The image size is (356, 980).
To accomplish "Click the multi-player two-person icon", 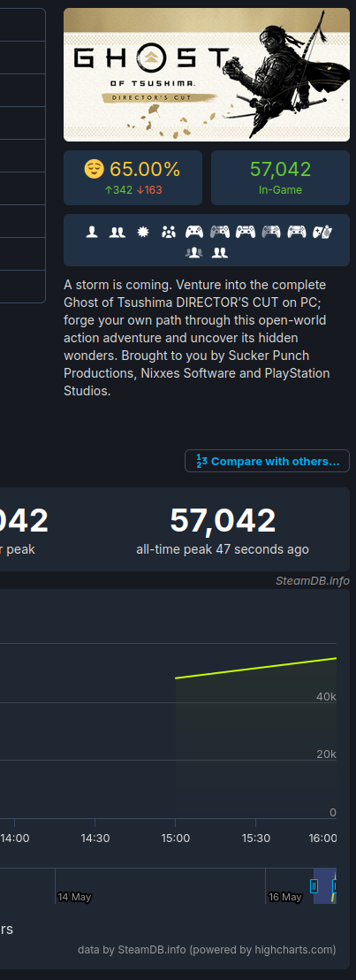I will coord(117,233).
